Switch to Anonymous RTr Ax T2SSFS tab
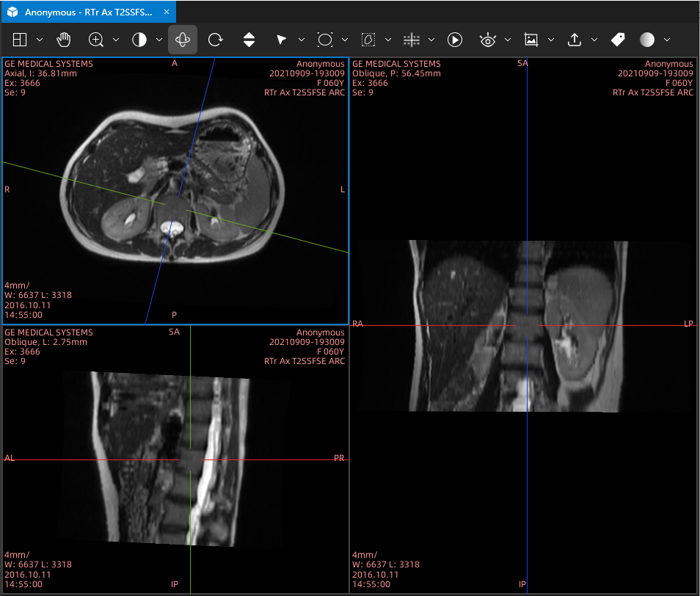This screenshot has width=700, height=596. point(88,12)
